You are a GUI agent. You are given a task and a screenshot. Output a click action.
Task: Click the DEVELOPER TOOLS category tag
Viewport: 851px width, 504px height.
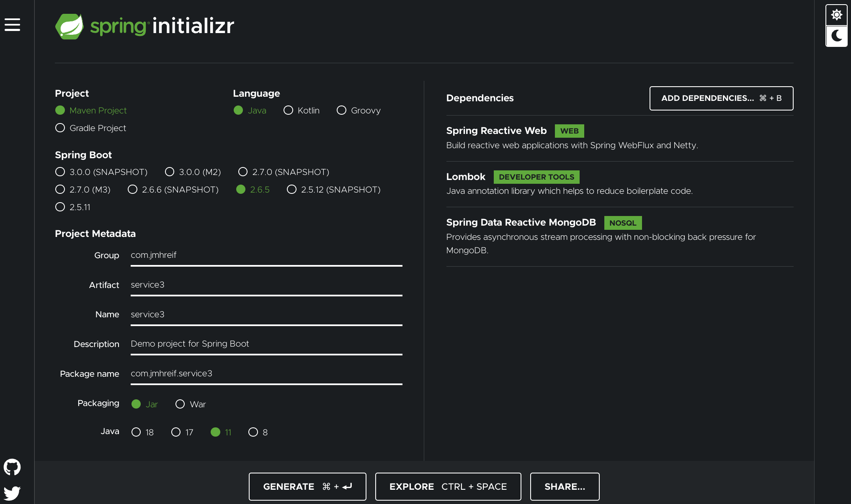click(x=536, y=177)
